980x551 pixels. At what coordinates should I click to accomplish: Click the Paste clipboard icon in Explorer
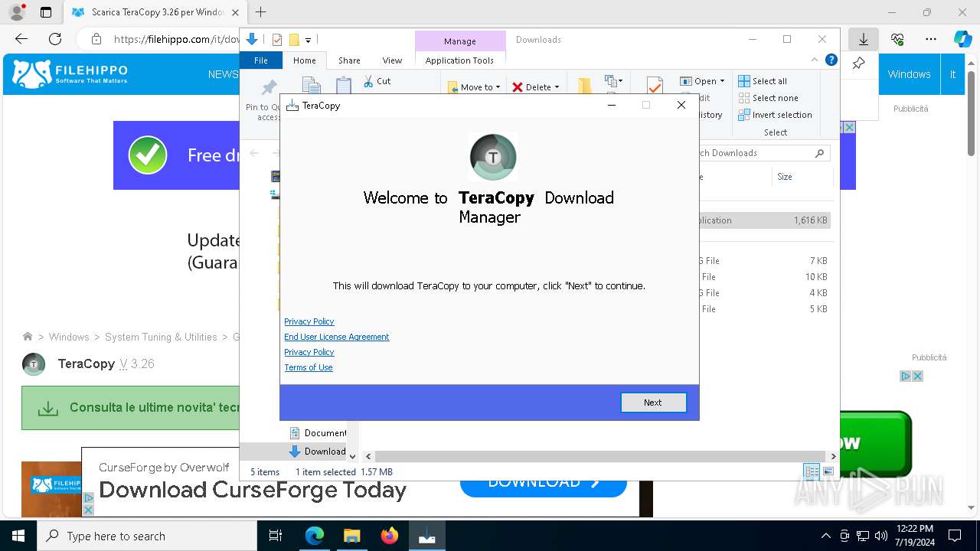[344, 86]
